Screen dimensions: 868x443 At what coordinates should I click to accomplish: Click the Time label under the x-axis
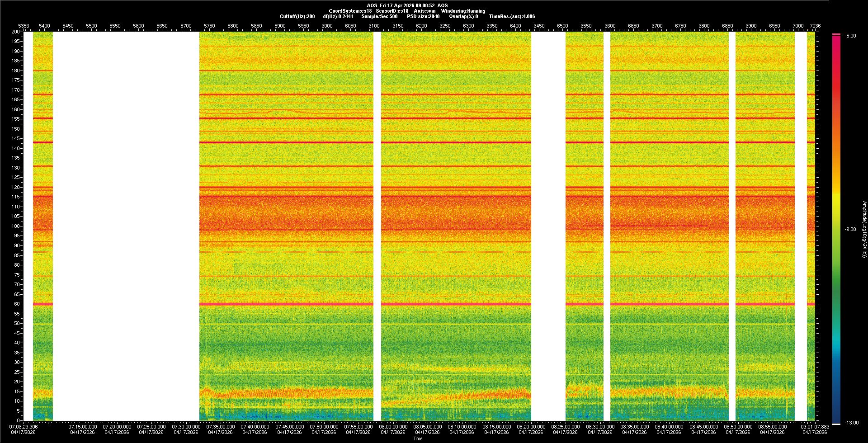pyautogui.click(x=418, y=438)
